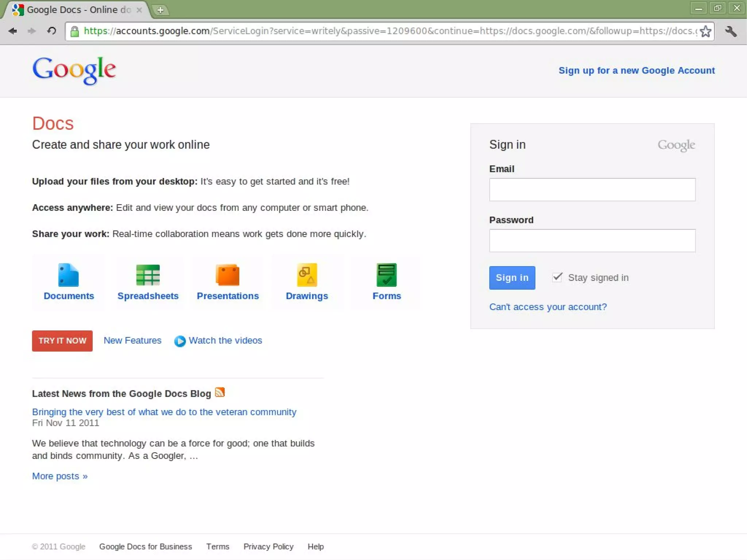Click the red TRY IT NOW button
The width and height of the screenshot is (747, 560).
click(x=62, y=341)
